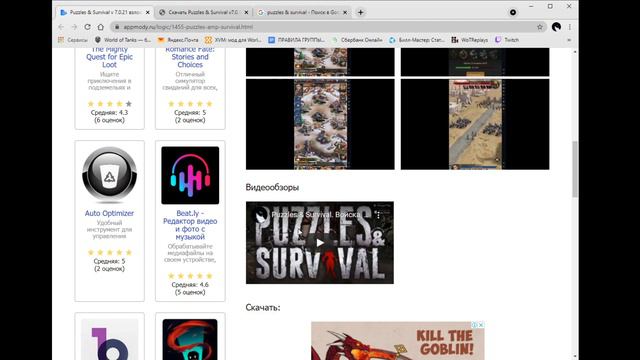Image resolution: width=640 pixels, height=360 pixels.
Task: Close the Скачать Puzzles & Survival tab
Action: pyautogui.click(x=246, y=13)
